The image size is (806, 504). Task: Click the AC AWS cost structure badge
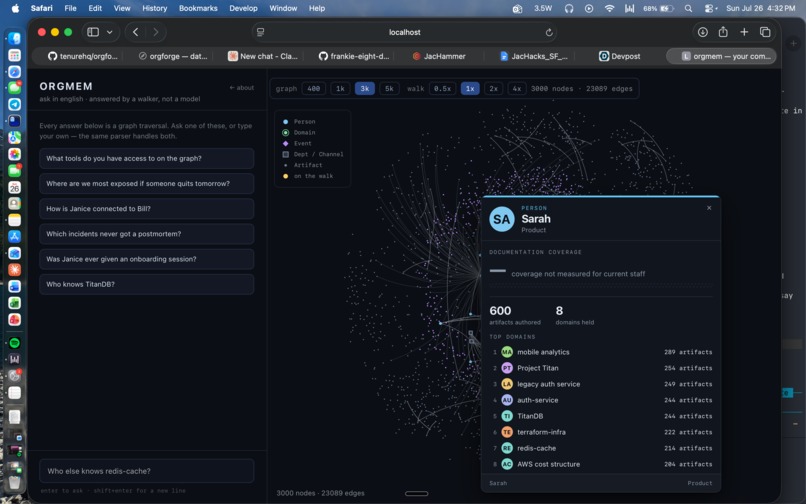[507, 464]
